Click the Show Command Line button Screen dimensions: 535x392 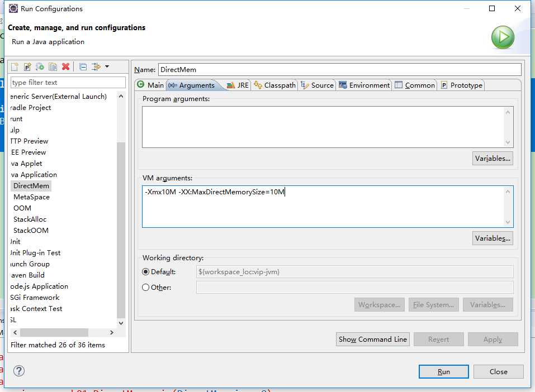[x=372, y=339]
